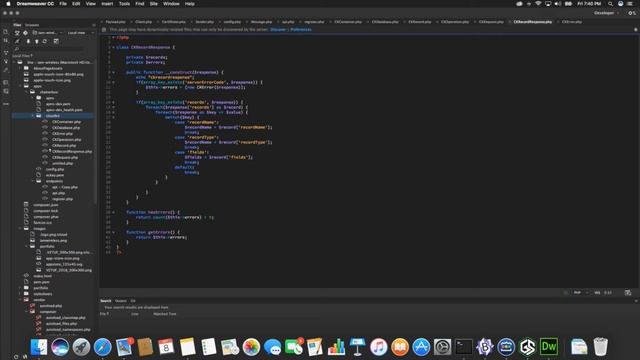Collapse the vendor folder in file tree
Screen dimensions: 640x360
pyautogui.click(x=20, y=300)
